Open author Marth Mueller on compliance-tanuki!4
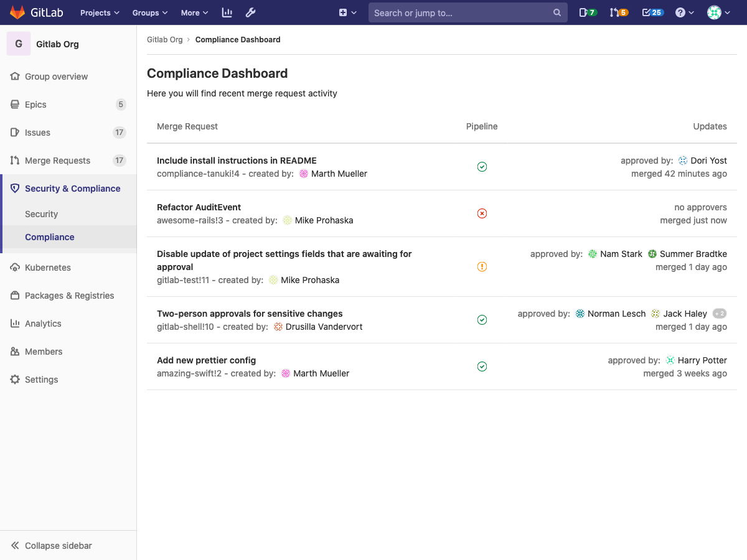Viewport: 747px width, 560px height. pyautogui.click(x=333, y=174)
